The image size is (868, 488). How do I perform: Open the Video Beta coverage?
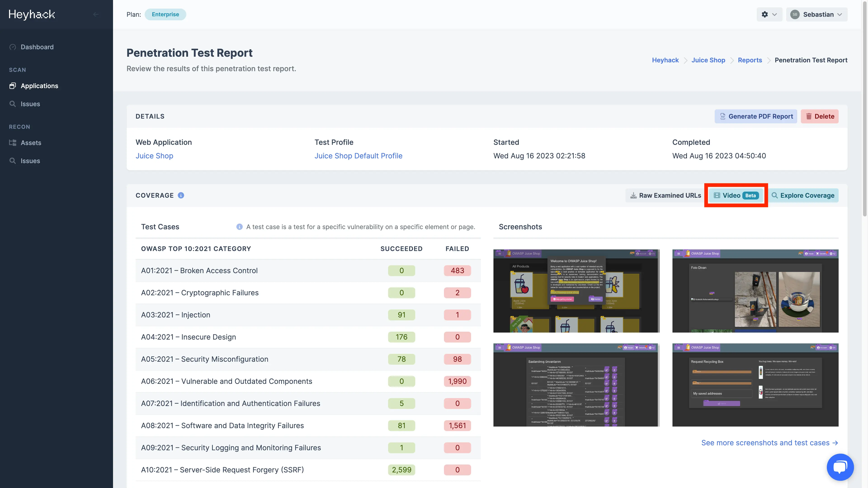736,195
